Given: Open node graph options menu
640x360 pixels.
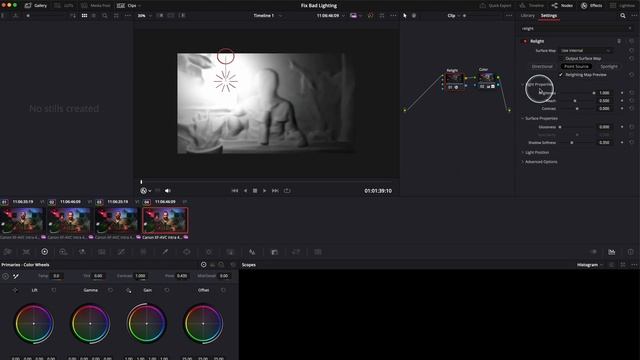Looking at the screenshot, I should 509,16.
